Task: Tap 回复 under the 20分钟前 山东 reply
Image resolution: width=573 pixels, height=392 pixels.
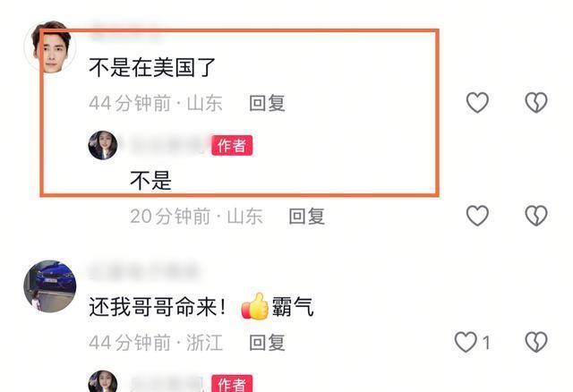Action: tap(307, 216)
